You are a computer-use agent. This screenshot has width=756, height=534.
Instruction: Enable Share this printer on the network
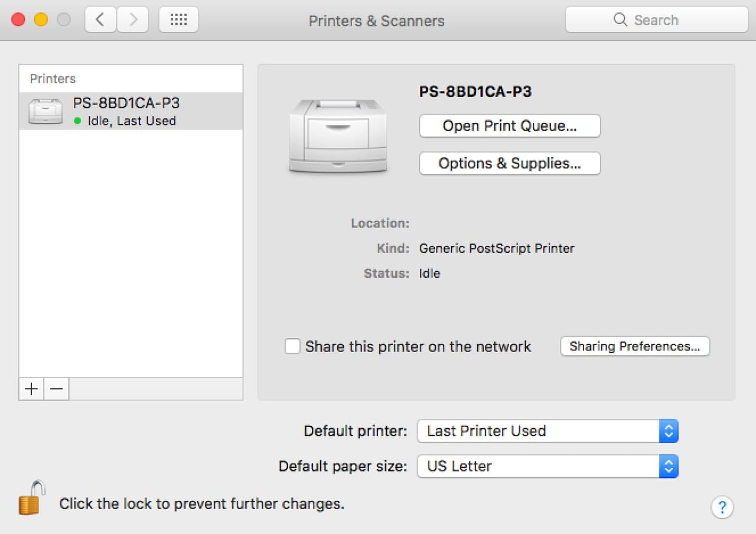coord(292,346)
